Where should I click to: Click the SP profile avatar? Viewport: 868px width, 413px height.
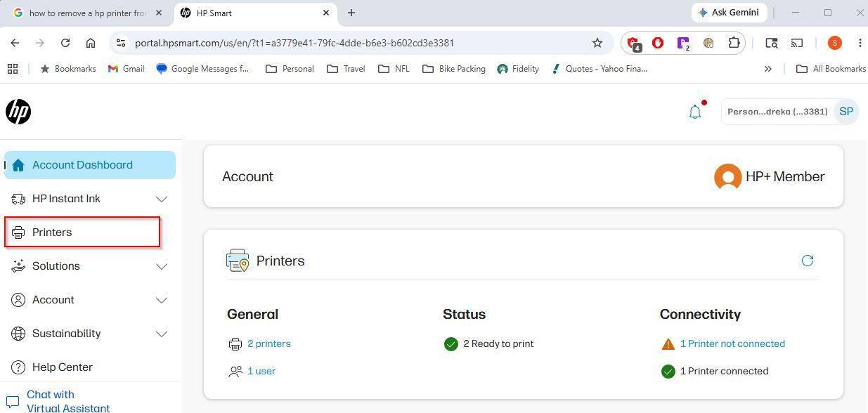(x=846, y=112)
